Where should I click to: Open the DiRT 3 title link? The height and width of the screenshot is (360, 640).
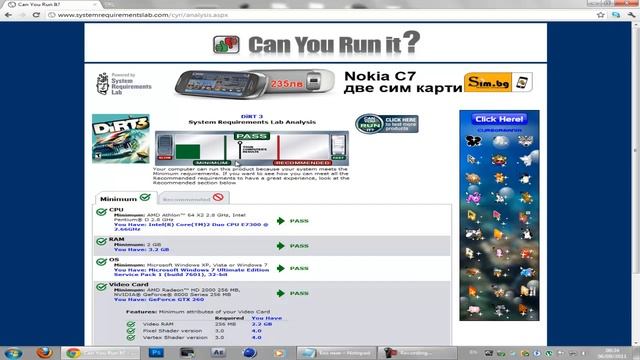pos(252,116)
